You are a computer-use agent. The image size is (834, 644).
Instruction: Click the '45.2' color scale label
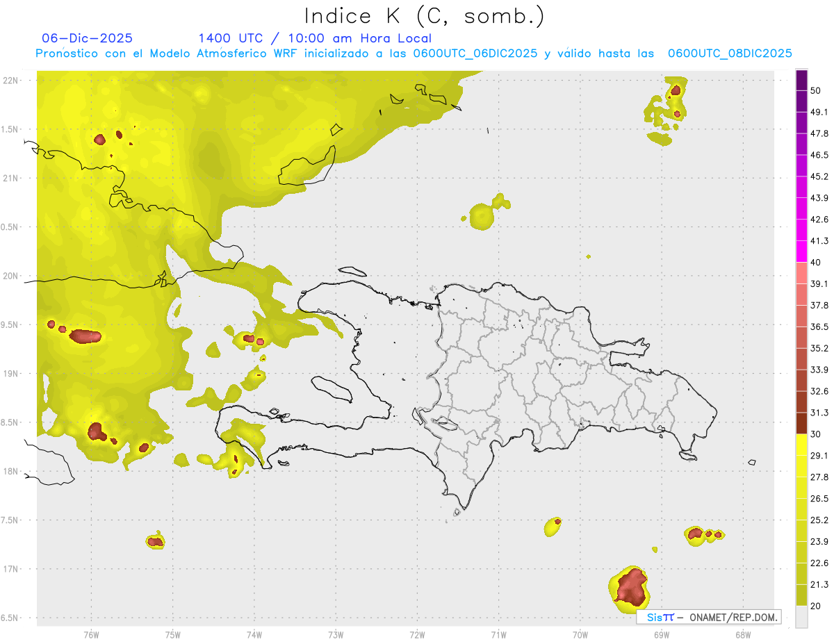[819, 176]
